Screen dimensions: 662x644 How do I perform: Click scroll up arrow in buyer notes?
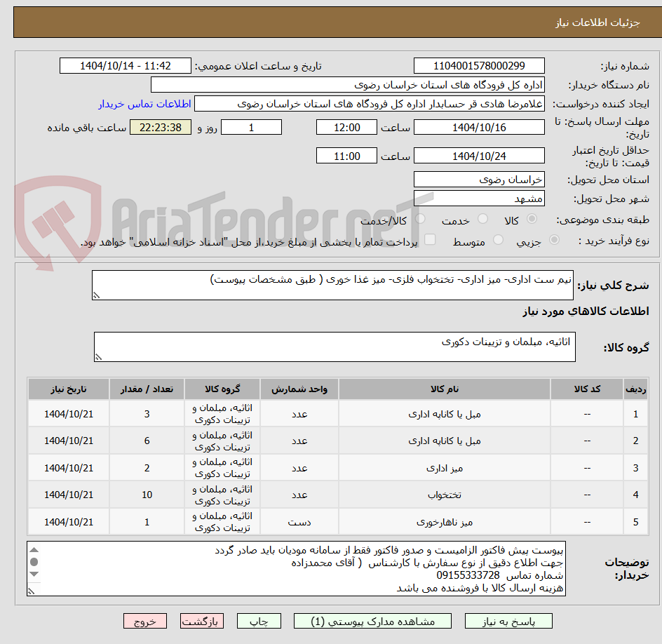pyautogui.click(x=34, y=550)
